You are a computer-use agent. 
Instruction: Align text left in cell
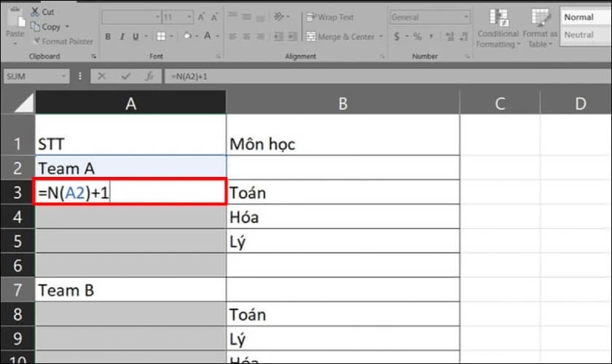coord(232,36)
